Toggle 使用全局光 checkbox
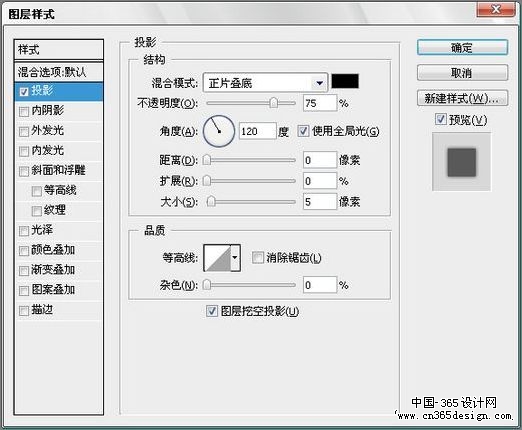The image size is (522, 430). coord(303,131)
